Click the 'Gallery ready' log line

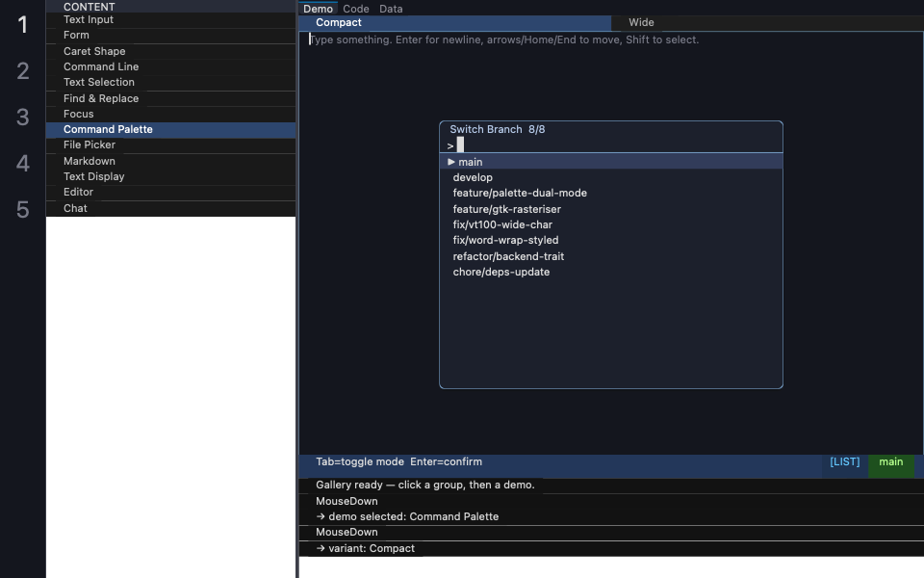coord(425,485)
